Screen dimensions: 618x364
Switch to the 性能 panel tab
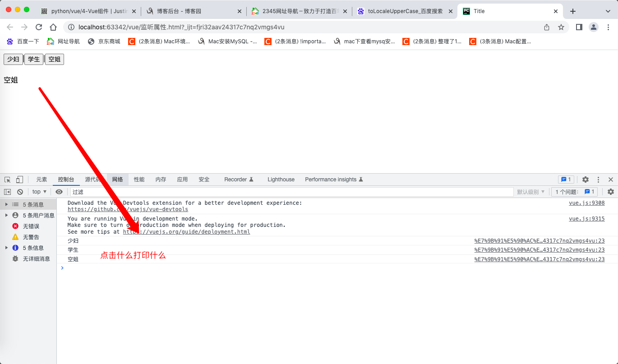[139, 180]
